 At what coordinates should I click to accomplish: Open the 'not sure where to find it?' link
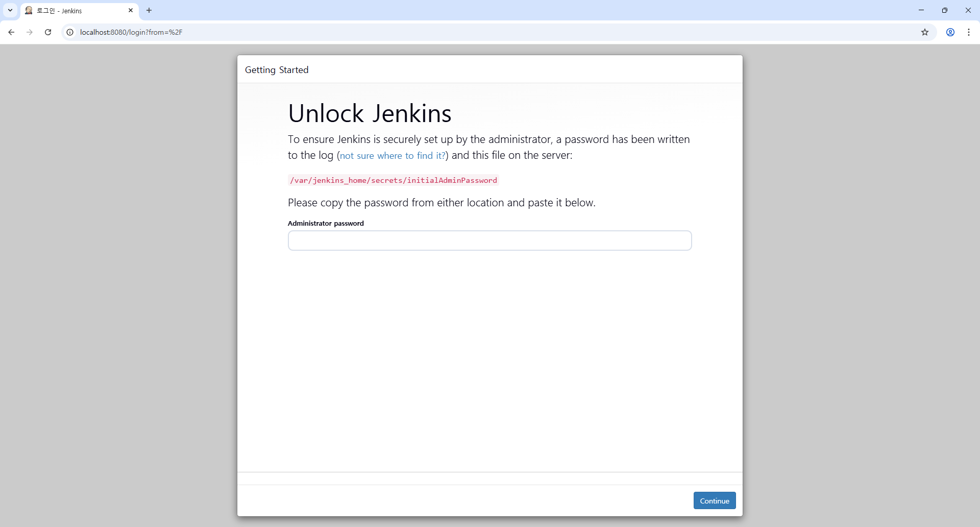pyautogui.click(x=393, y=156)
